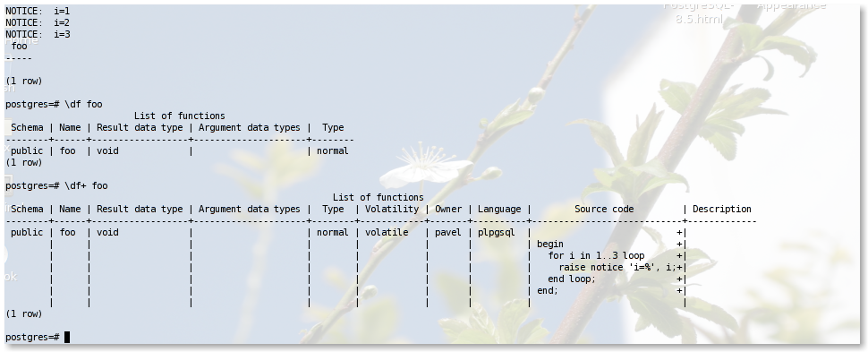This screenshot has height=352, width=868.
Task: Open the faint Home desktop label
Action: click(21, 41)
